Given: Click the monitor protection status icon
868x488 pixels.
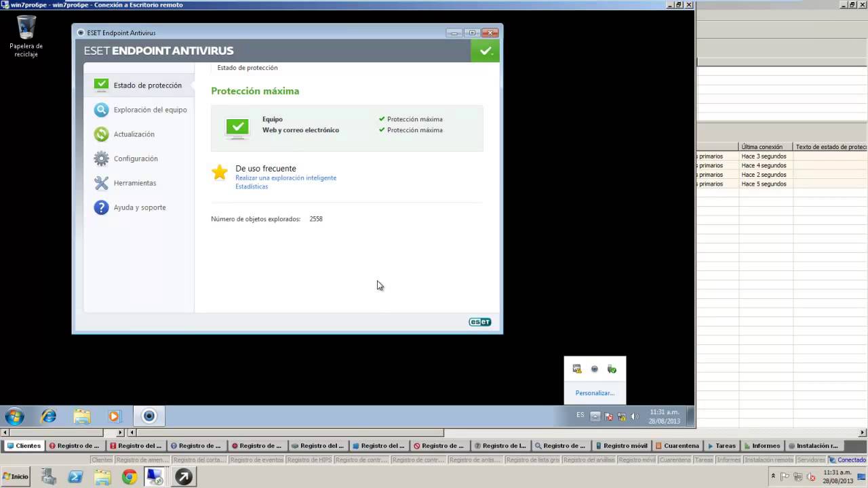Looking at the screenshot, I should [237, 127].
